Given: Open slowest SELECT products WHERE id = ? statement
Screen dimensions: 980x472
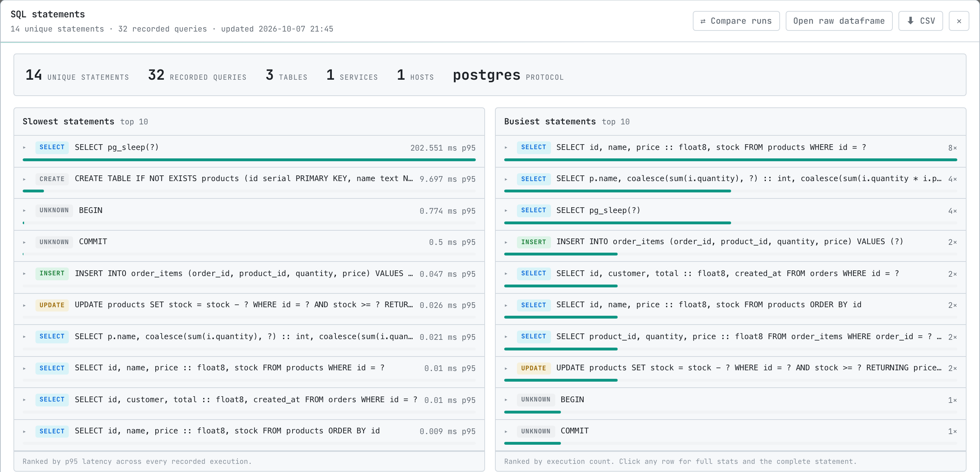Looking at the screenshot, I should pyautogui.click(x=249, y=372).
